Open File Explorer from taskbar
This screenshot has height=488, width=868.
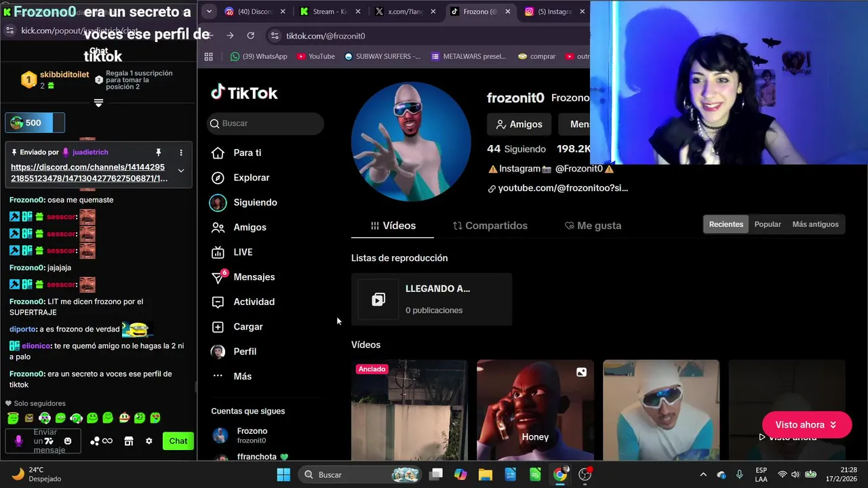[485, 474]
